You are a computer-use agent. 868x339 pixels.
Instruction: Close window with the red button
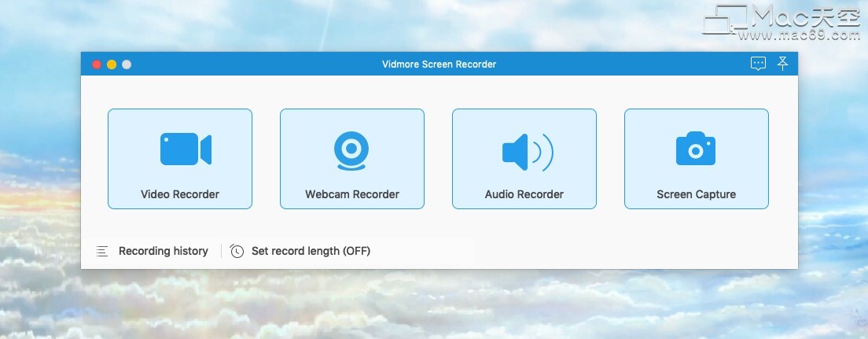pyautogui.click(x=97, y=64)
